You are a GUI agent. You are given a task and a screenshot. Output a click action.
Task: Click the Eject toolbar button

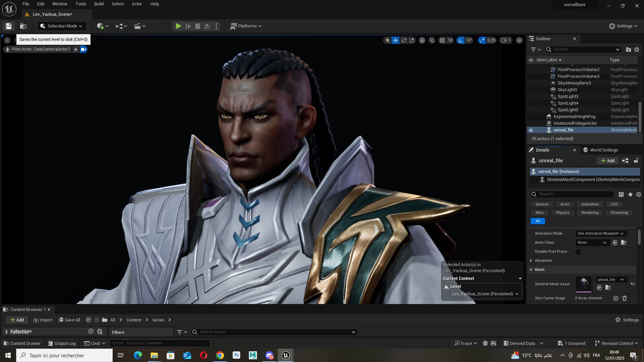coord(207,26)
